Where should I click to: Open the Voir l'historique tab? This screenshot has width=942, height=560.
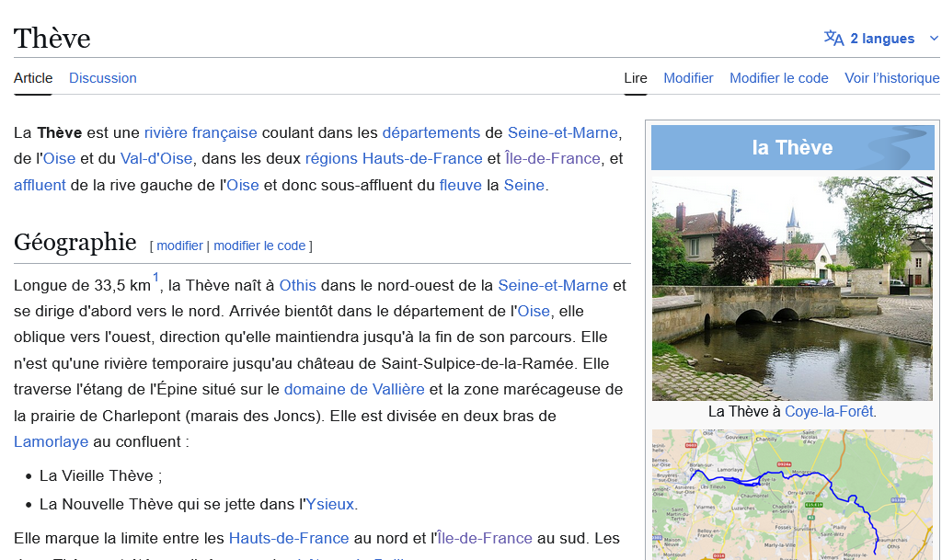click(x=892, y=78)
